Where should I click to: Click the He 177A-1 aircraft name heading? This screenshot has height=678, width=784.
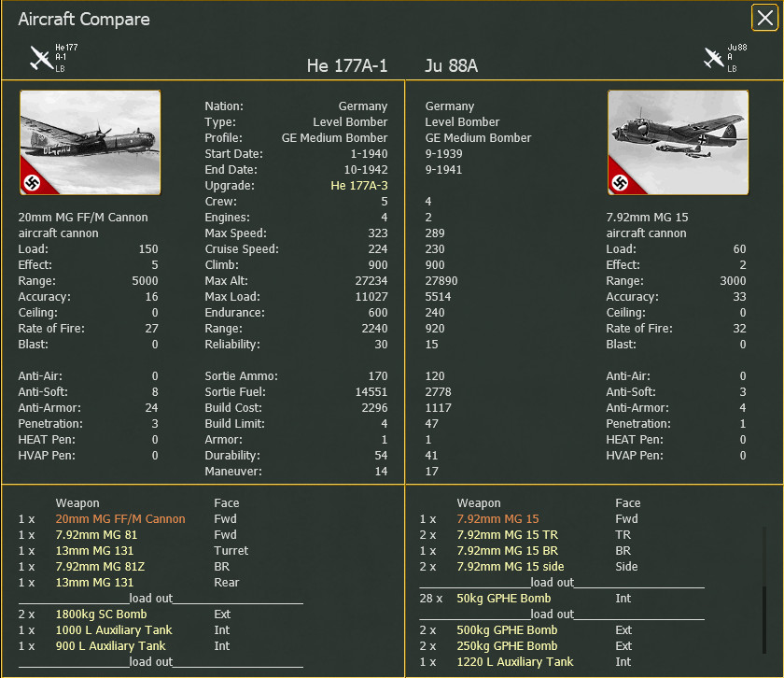(x=347, y=65)
